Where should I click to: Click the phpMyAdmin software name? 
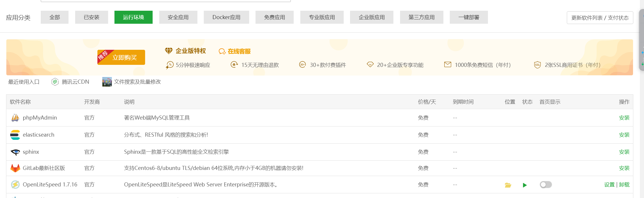(x=40, y=118)
